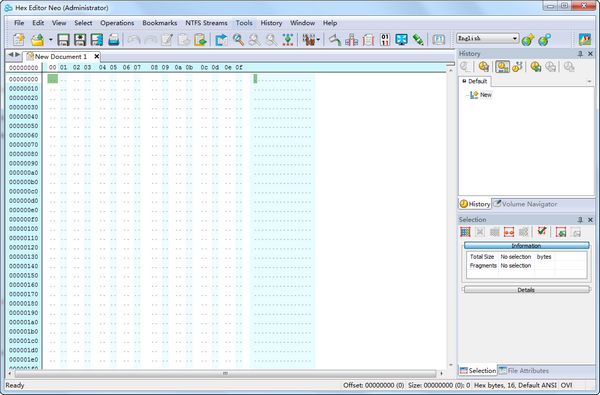
Task: Toggle the highlighted History toolbar button
Action: pyautogui.click(x=502, y=67)
